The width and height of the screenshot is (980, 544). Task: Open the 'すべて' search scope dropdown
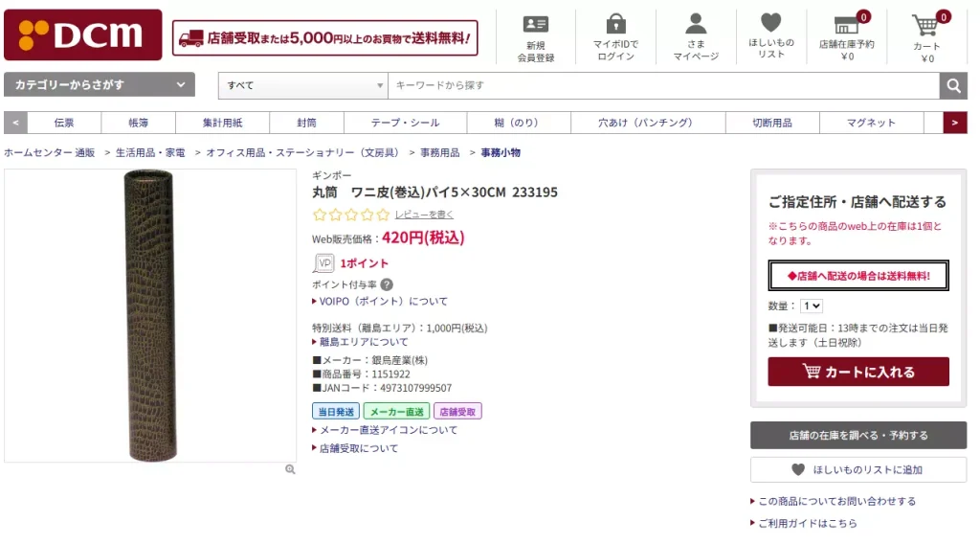303,85
